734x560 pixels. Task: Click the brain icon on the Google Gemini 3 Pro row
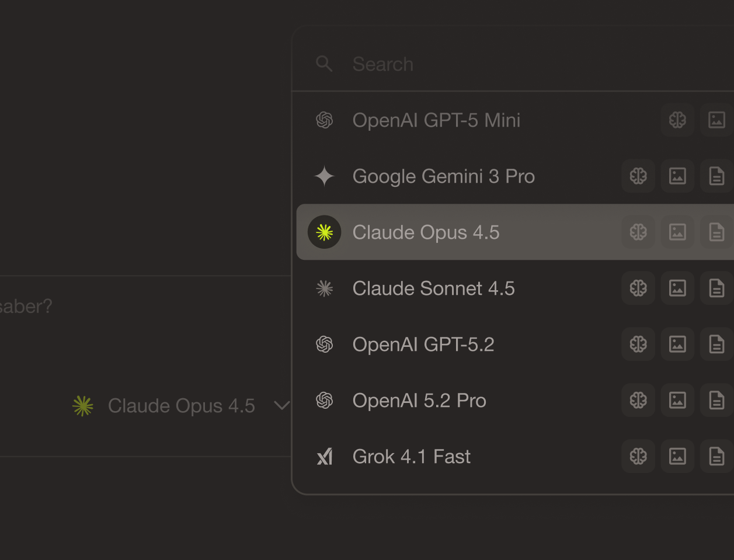pyautogui.click(x=638, y=176)
